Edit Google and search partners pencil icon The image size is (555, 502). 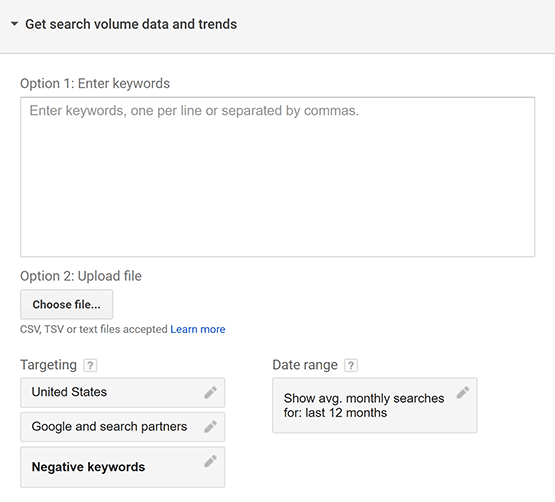[210, 427]
